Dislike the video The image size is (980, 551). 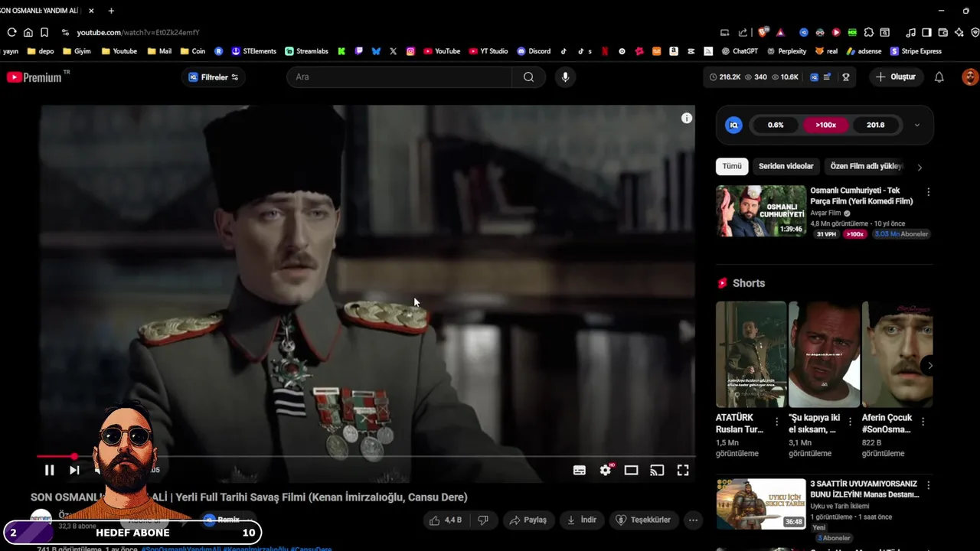point(483,520)
